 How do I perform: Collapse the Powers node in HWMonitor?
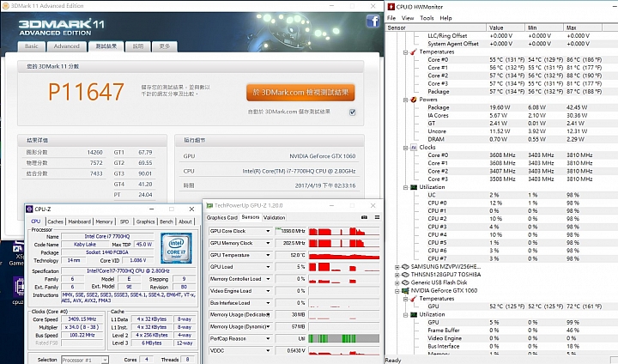click(x=405, y=100)
